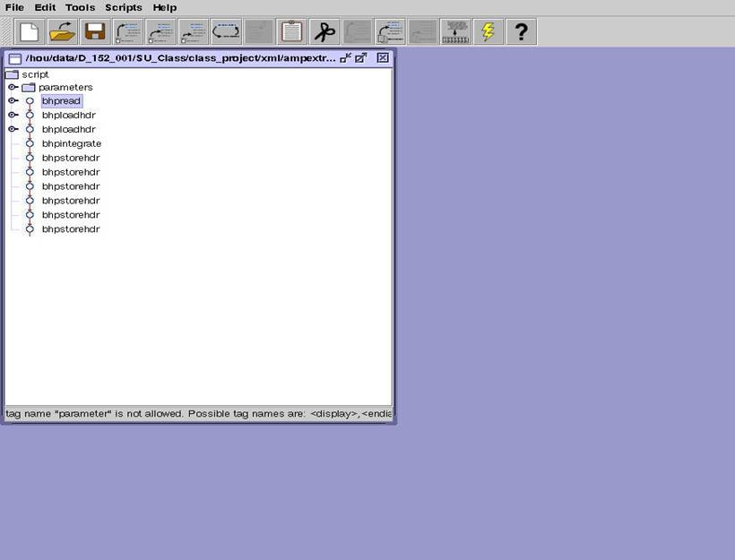This screenshot has width=735, height=560.
Task: Click the 'tag name parameter is not allowed' status message
Action: click(198, 414)
